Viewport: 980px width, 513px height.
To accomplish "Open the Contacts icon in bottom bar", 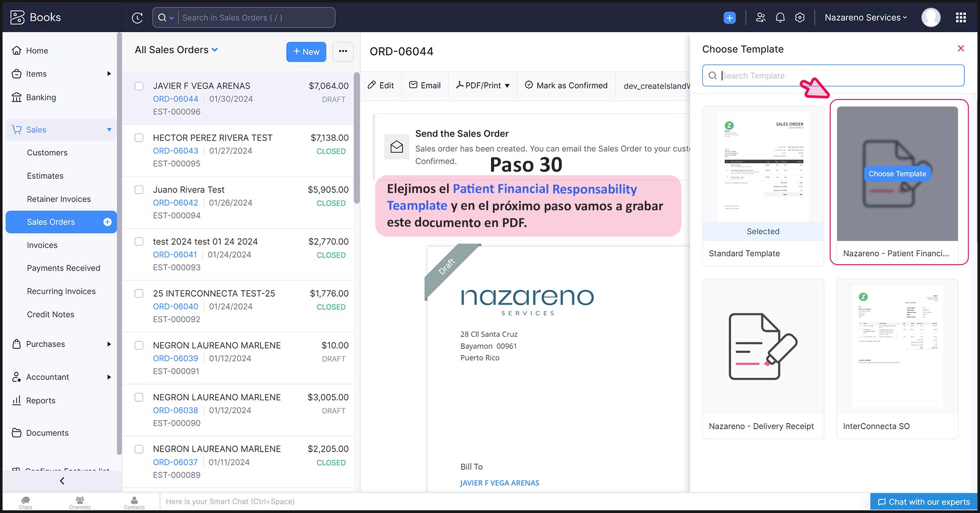I will 134,502.
